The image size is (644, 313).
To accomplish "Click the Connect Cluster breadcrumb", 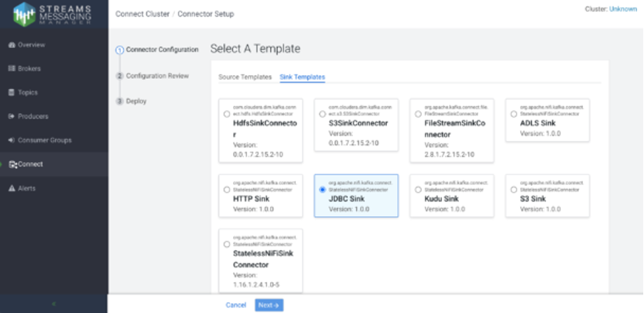I will pos(142,14).
